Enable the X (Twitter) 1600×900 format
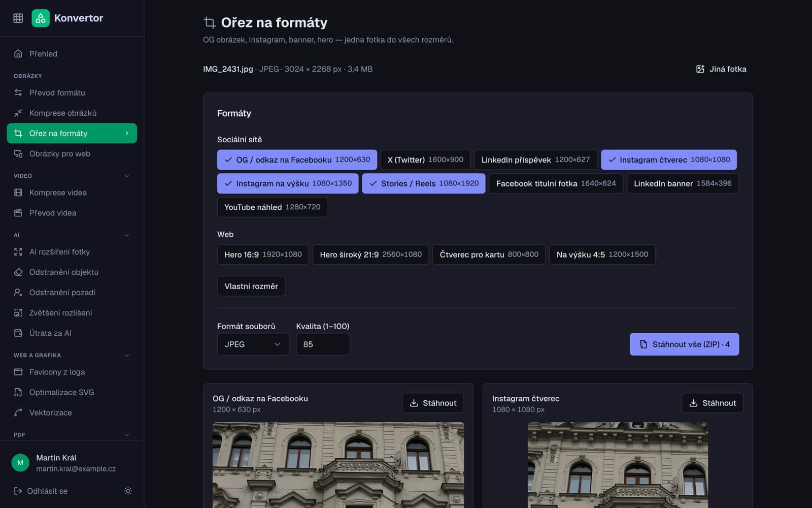The height and width of the screenshot is (508, 812). 425,160
